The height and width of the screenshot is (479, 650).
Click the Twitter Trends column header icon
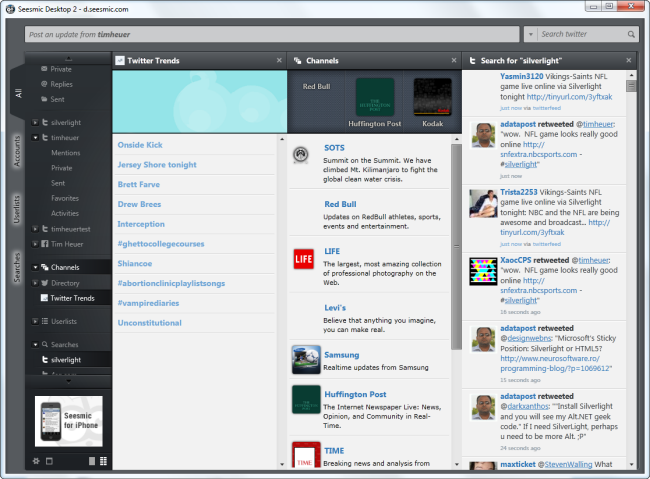[x=120, y=61]
